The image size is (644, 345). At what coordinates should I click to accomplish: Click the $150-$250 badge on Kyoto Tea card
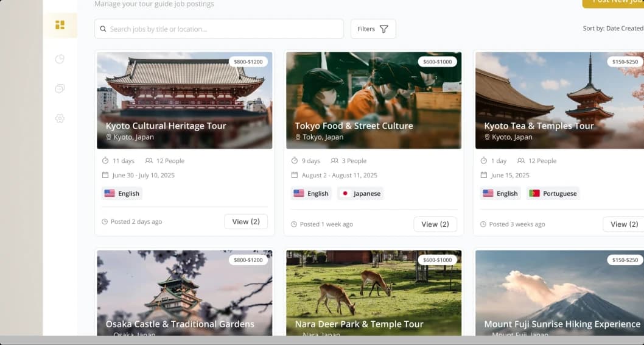click(x=625, y=62)
